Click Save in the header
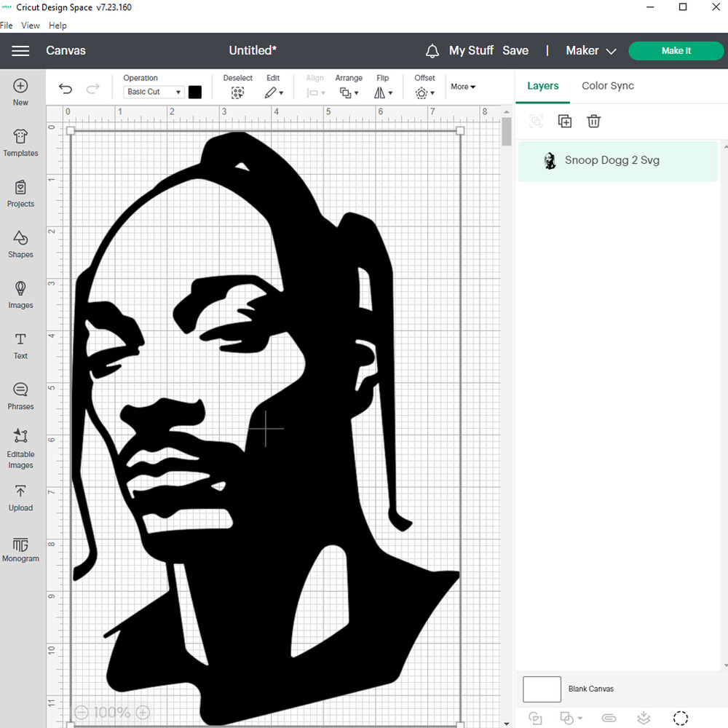The image size is (728, 728). click(x=515, y=51)
